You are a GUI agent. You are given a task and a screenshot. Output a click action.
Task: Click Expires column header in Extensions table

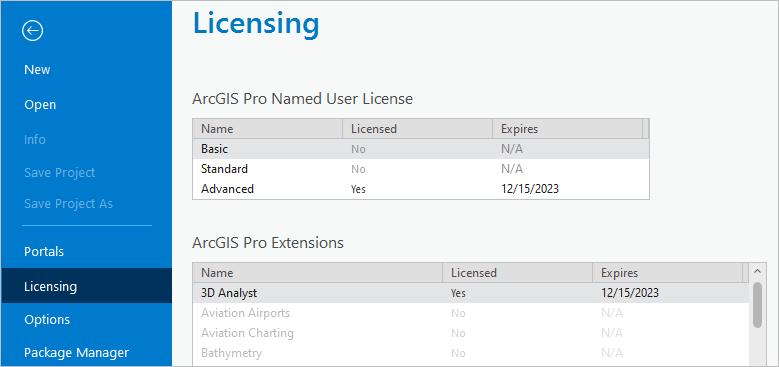click(667, 273)
